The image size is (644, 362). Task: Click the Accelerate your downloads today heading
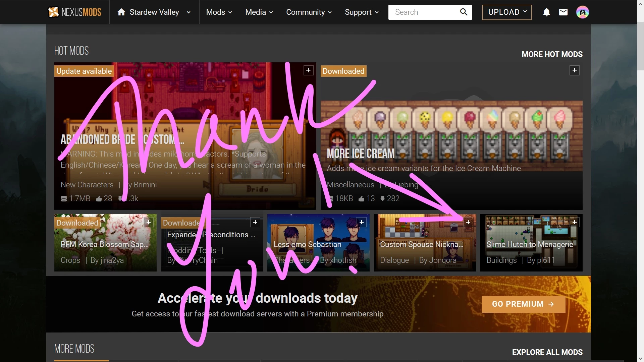tap(257, 298)
